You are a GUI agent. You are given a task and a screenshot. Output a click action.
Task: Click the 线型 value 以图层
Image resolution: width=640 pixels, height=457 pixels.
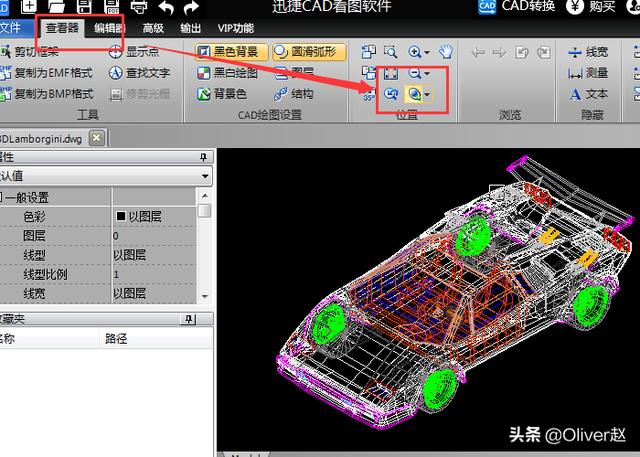(154, 255)
